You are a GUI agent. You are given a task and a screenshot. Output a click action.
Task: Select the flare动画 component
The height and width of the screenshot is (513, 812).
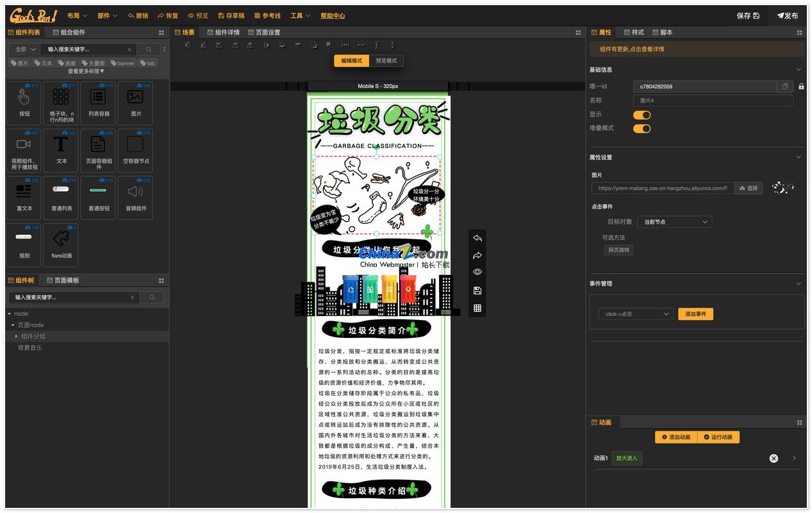point(61,244)
